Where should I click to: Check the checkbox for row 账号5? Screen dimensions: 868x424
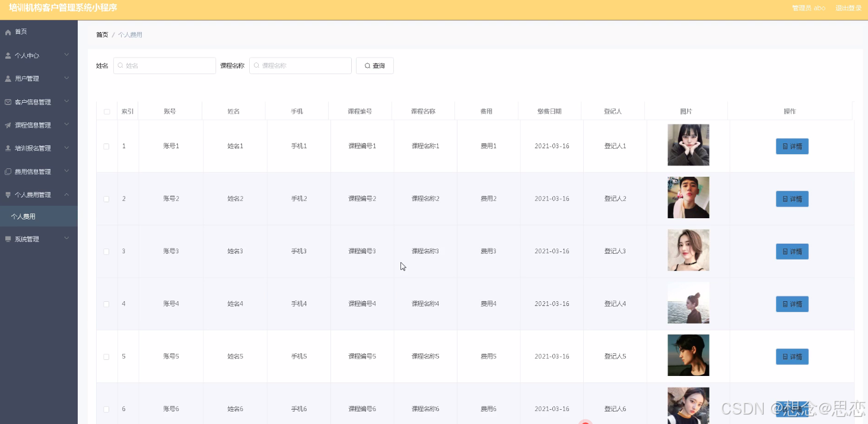tap(107, 356)
